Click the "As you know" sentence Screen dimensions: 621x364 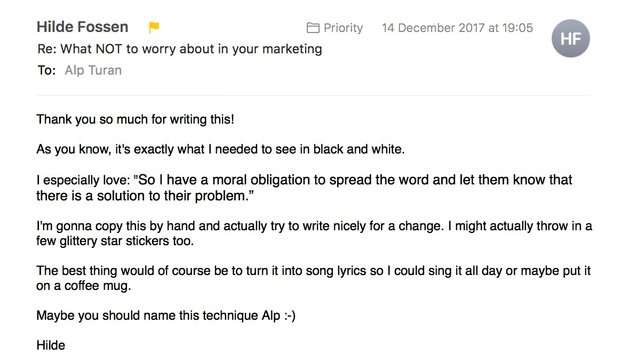point(220,149)
